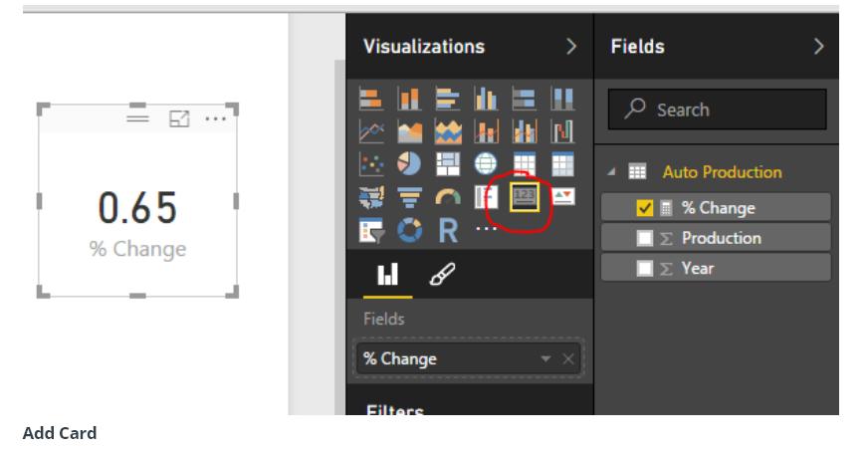
Task: Select the Funnel chart visualization
Action: [x=407, y=197]
